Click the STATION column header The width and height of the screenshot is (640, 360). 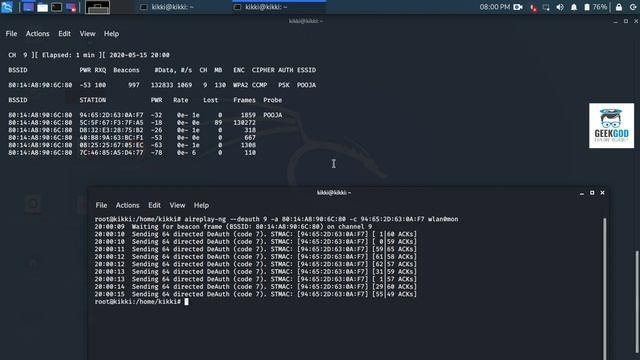(93, 100)
